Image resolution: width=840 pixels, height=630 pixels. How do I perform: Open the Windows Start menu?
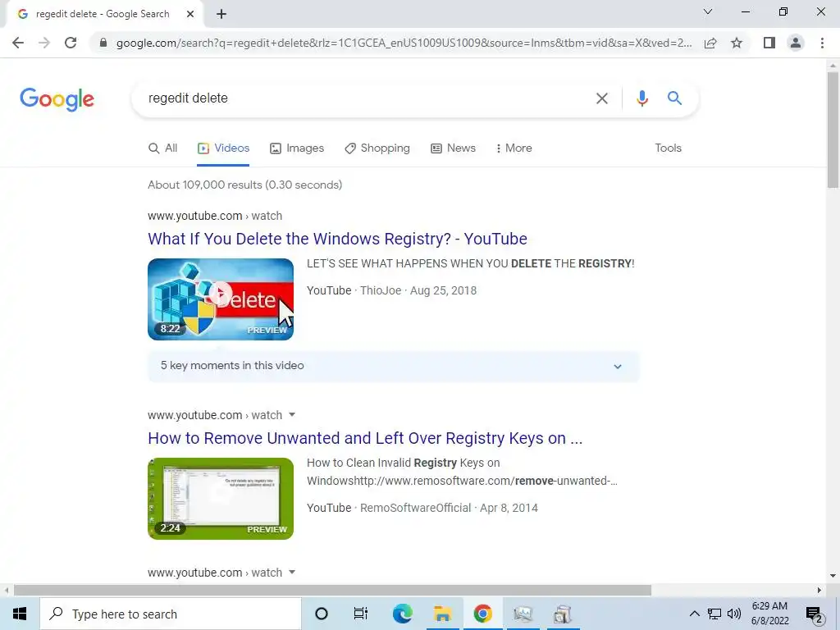point(20,614)
